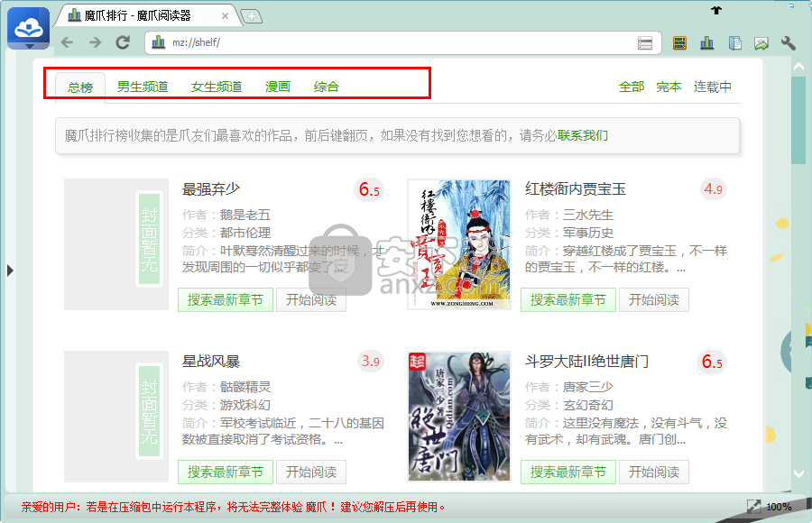Viewport: 812px width, 523px height.
Task: Filter the list by 完本
Action: [669, 87]
